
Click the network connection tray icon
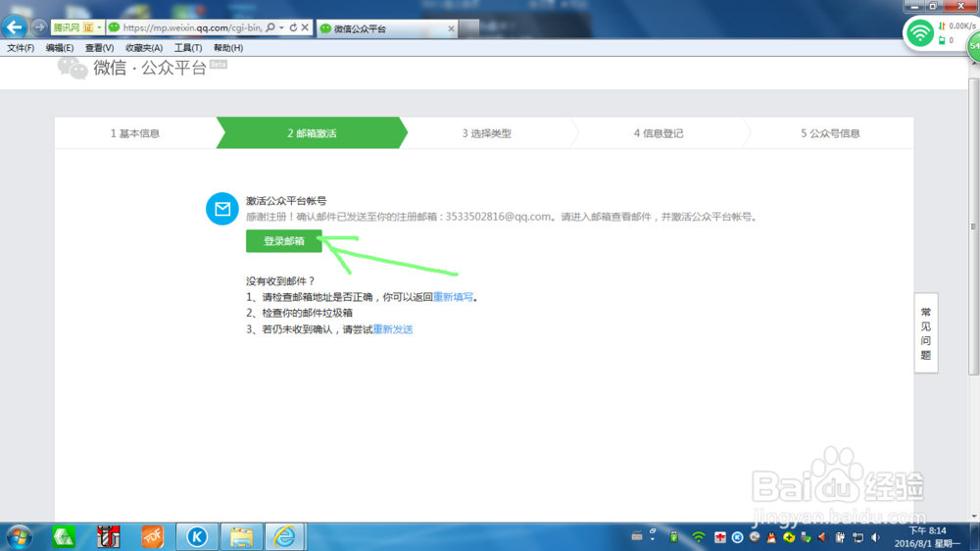pos(858,537)
